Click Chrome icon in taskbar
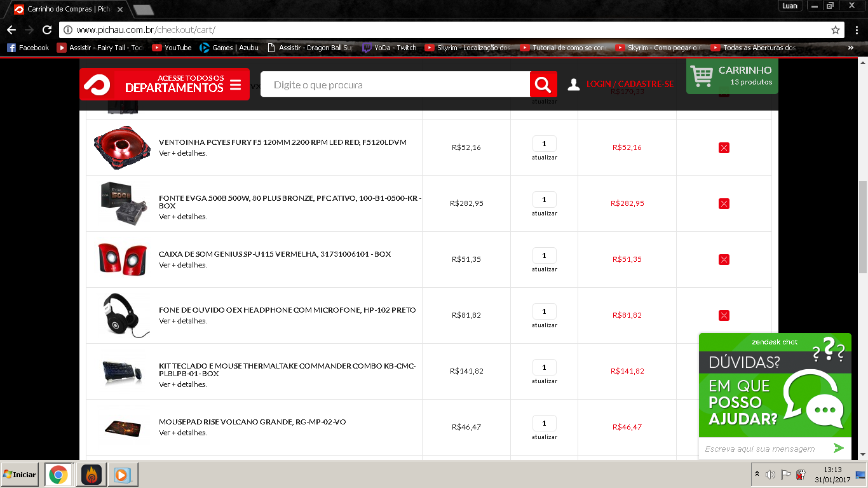 click(58, 475)
